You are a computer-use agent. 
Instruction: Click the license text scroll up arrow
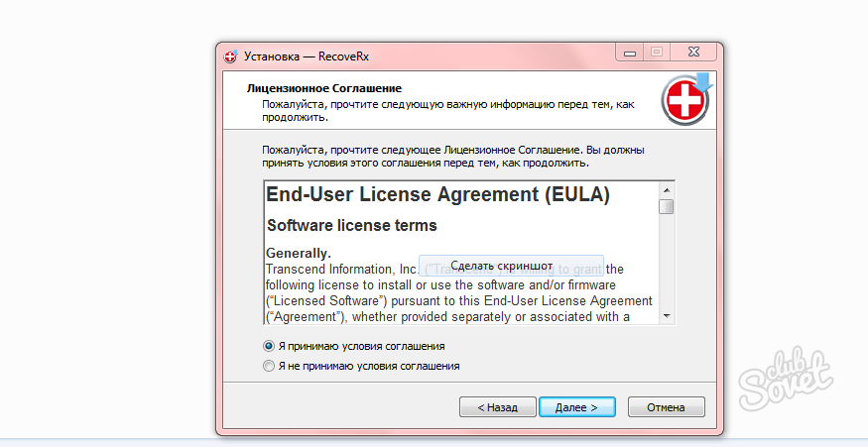(667, 190)
